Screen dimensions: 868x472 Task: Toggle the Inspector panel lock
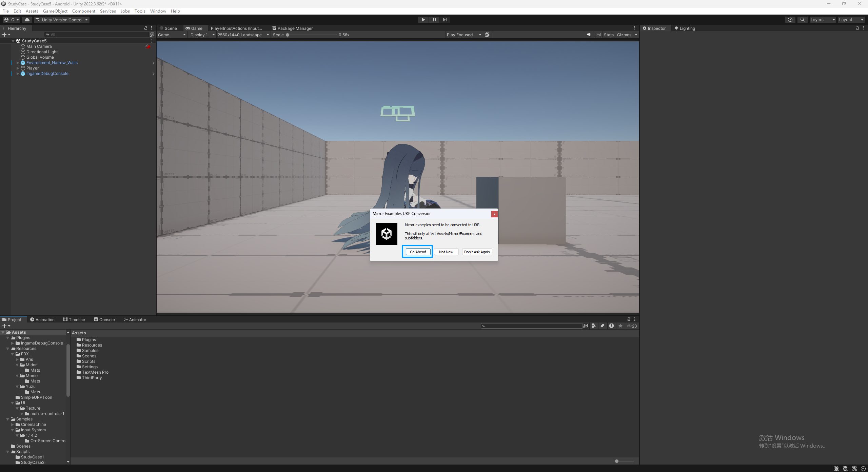coord(857,28)
